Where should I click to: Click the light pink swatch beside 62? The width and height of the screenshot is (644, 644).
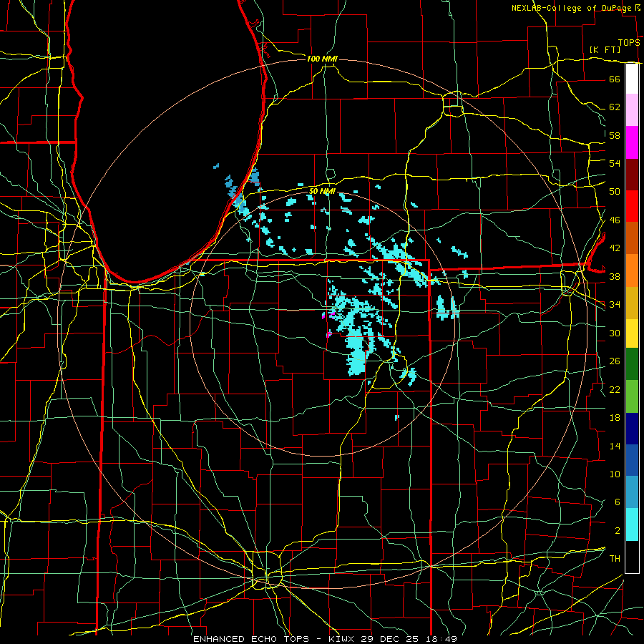(632, 110)
